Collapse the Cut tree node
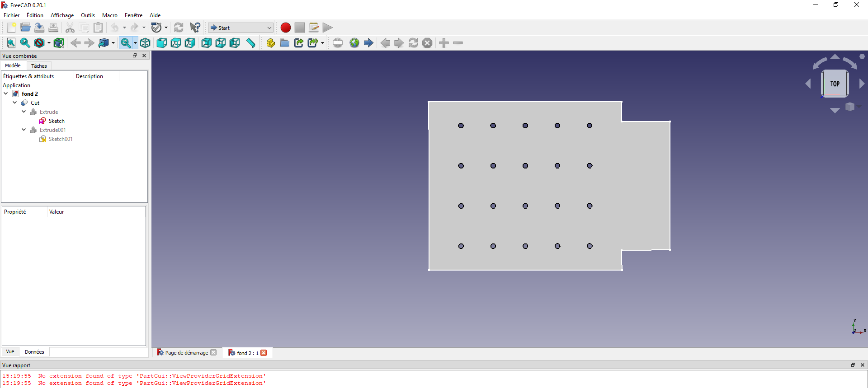Screen dimensions: 868x388 15,103
